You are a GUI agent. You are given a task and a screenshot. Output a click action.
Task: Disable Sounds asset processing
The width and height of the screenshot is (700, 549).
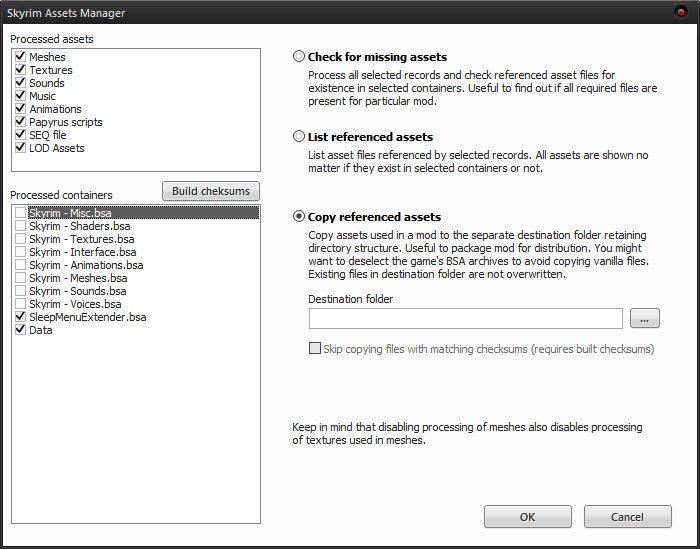[x=21, y=84]
